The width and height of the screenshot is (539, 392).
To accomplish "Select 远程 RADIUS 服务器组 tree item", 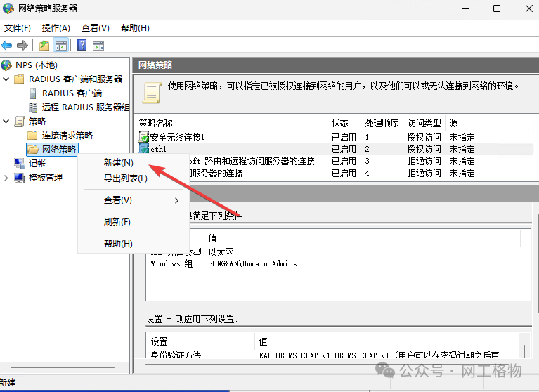I will (85, 107).
